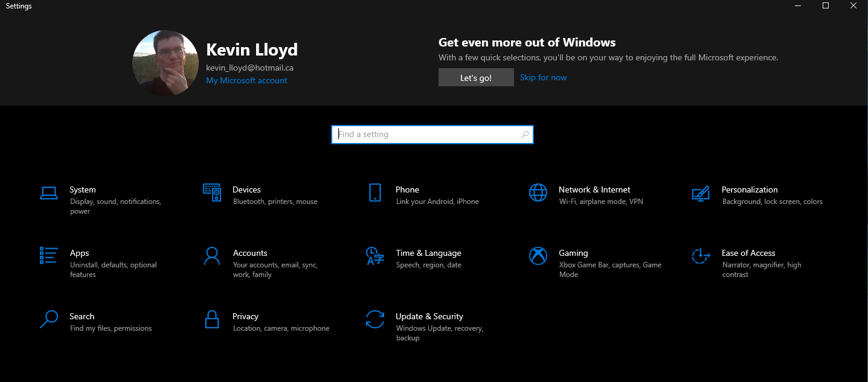This screenshot has height=382, width=868.
Task: Click 'Speech, region, date' description
Action: [429, 265]
